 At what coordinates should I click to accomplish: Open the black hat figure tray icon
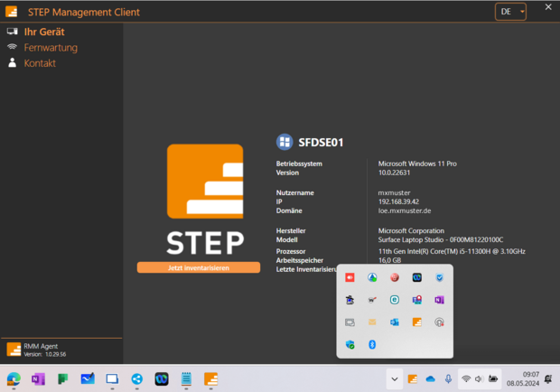click(x=350, y=300)
